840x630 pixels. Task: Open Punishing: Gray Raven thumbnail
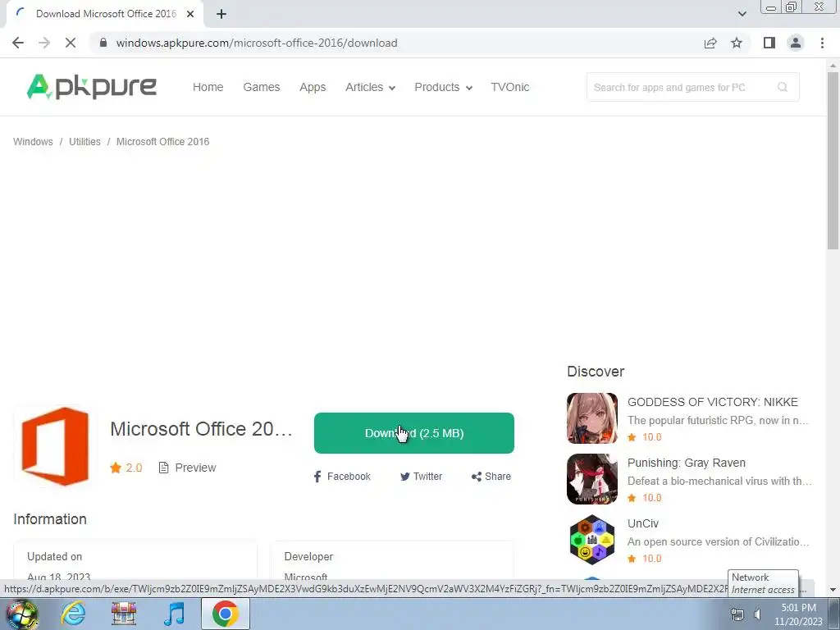[x=592, y=479]
